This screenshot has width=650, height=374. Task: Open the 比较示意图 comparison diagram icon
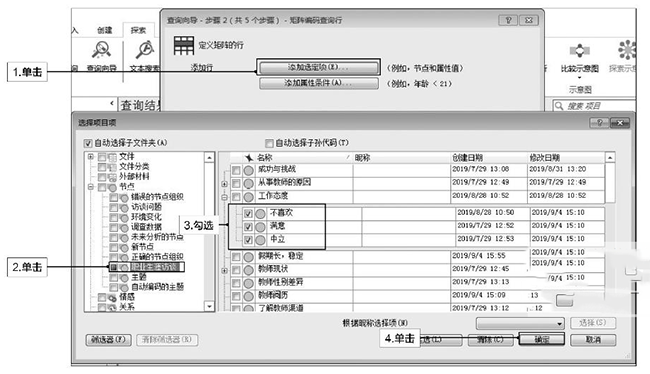coord(580,51)
